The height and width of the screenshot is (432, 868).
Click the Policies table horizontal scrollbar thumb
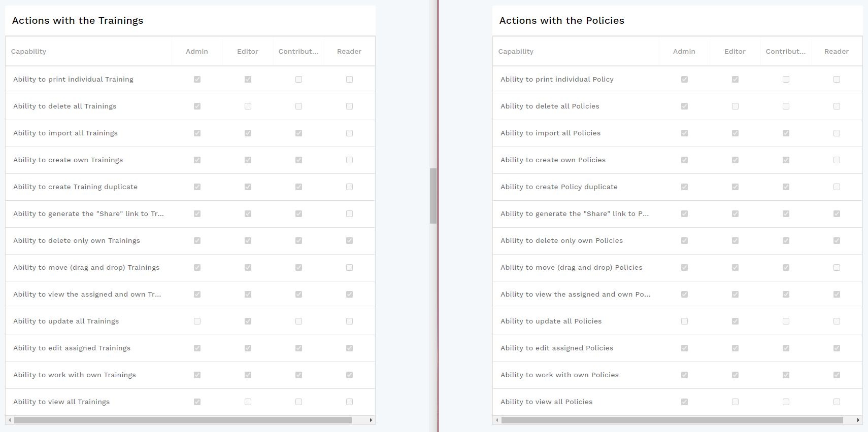672,420
